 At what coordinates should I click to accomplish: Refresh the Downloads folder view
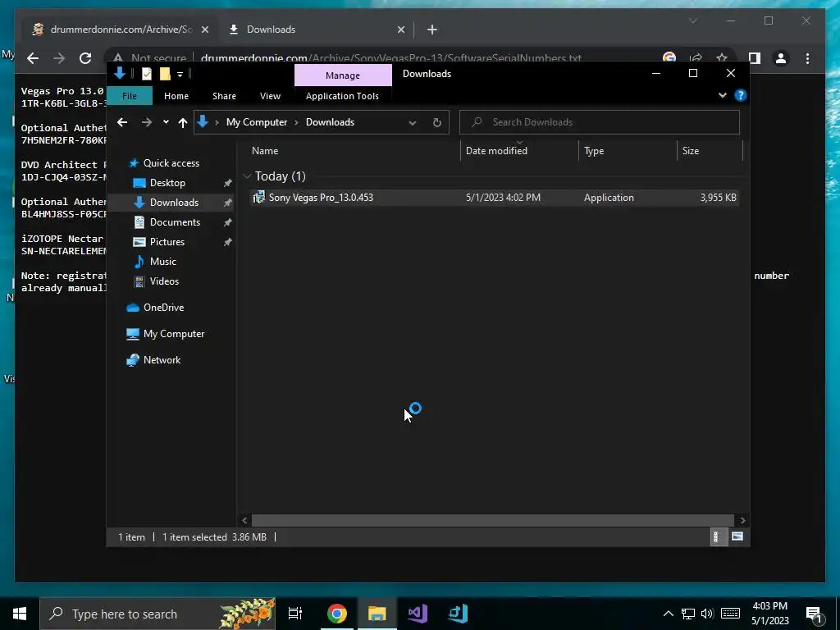coord(437,123)
